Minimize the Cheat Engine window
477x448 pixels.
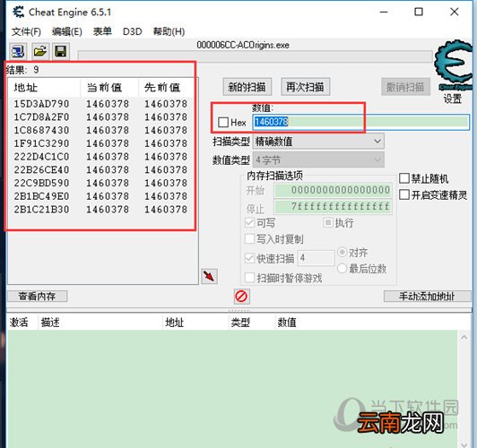pyautogui.click(x=384, y=13)
